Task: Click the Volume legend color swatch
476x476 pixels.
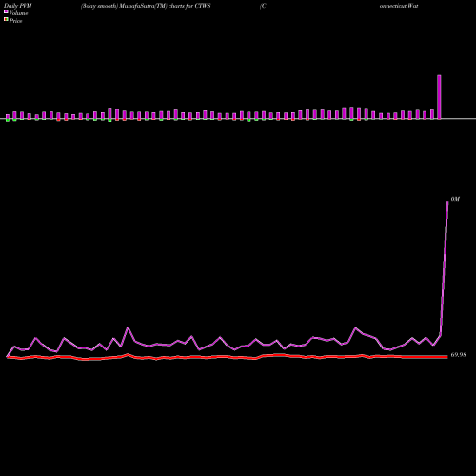Action: pyautogui.click(x=6, y=11)
